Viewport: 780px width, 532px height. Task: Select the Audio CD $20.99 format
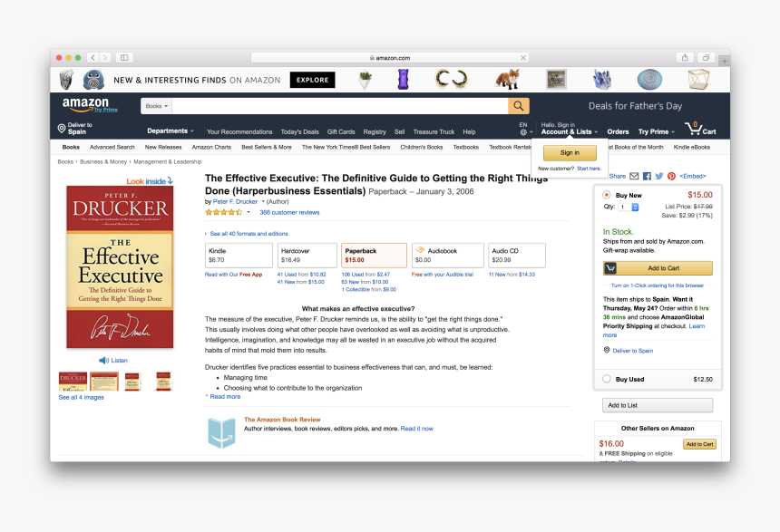tap(517, 255)
